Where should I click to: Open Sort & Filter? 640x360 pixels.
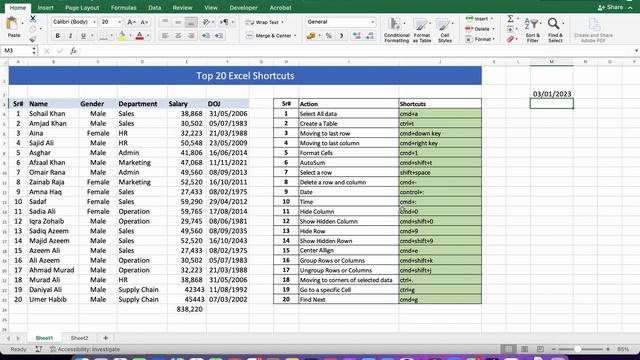(x=532, y=30)
